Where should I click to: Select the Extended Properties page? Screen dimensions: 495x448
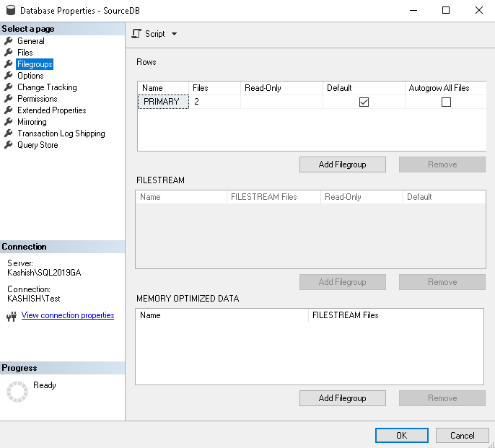[x=51, y=110]
